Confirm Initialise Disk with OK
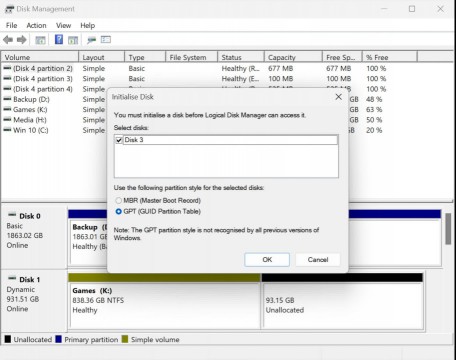Image resolution: width=456 pixels, height=360 pixels. tap(267, 260)
